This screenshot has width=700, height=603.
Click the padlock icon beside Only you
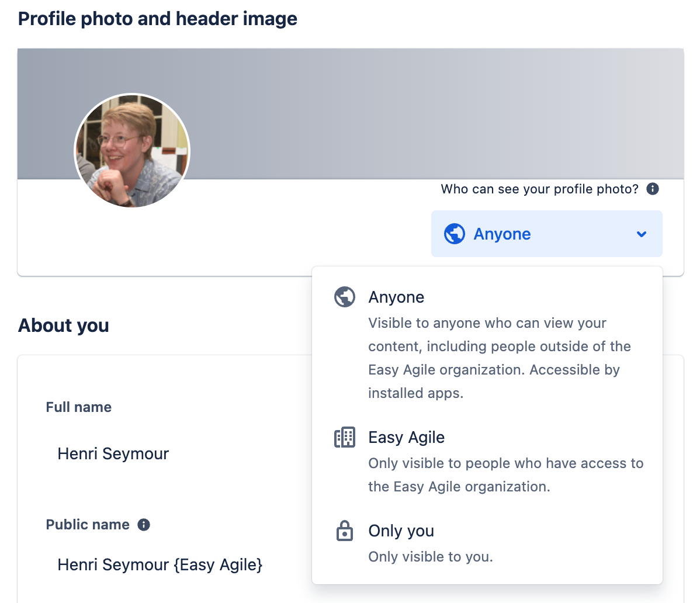345,531
